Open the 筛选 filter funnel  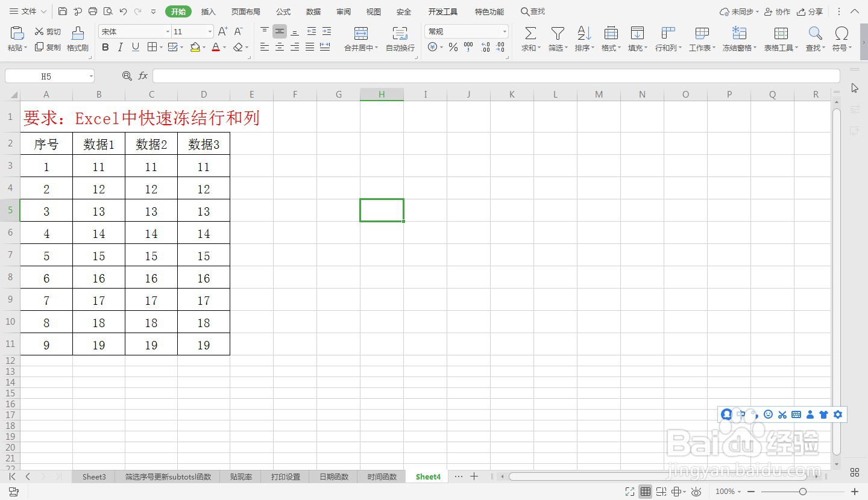click(558, 33)
